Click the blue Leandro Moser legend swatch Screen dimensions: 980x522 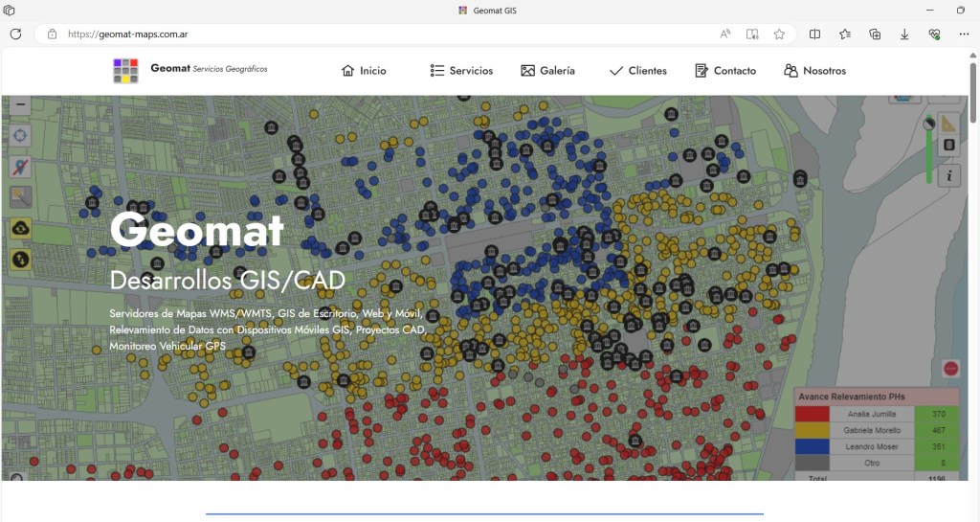(x=812, y=446)
